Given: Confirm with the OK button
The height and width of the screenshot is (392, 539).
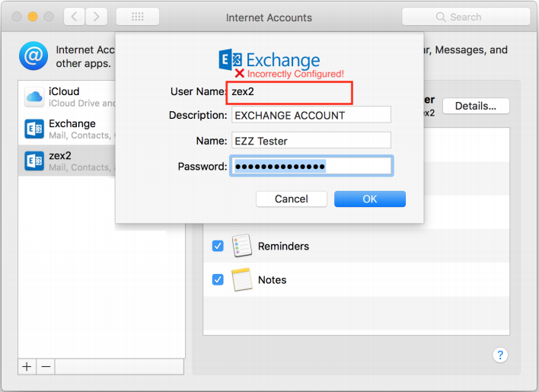Looking at the screenshot, I should tap(370, 199).
